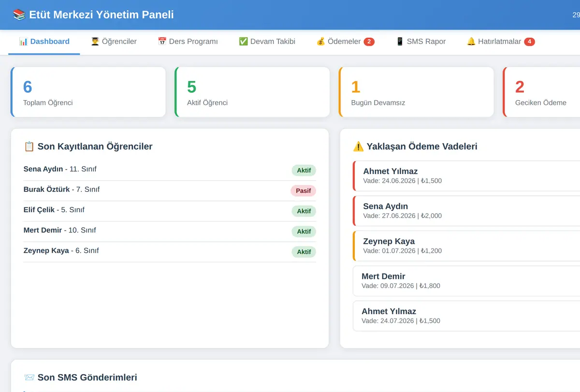Click the name Sena Aydın in the student list
Viewport: 580px width, 392px height.
tap(43, 169)
